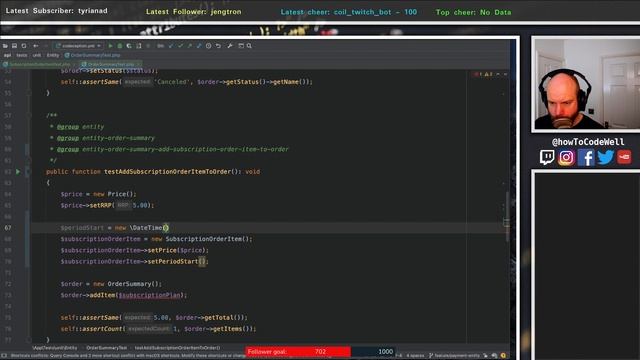Click testAddSubscriptionOrderItemToOrder() in bottom breadcrumb
Image resolution: width=640 pixels, height=360 pixels.
click(x=178, y=348)
